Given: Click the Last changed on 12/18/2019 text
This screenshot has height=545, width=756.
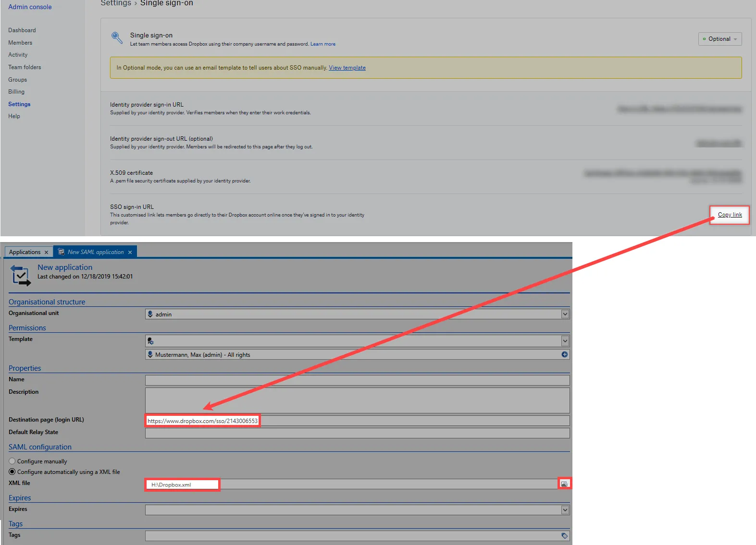Looking at the screenshot, I should pos(85,277).
